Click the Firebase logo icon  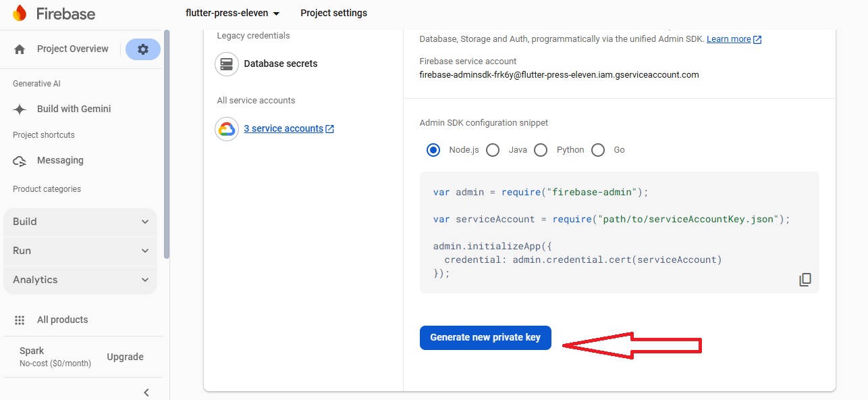(20, 13)
